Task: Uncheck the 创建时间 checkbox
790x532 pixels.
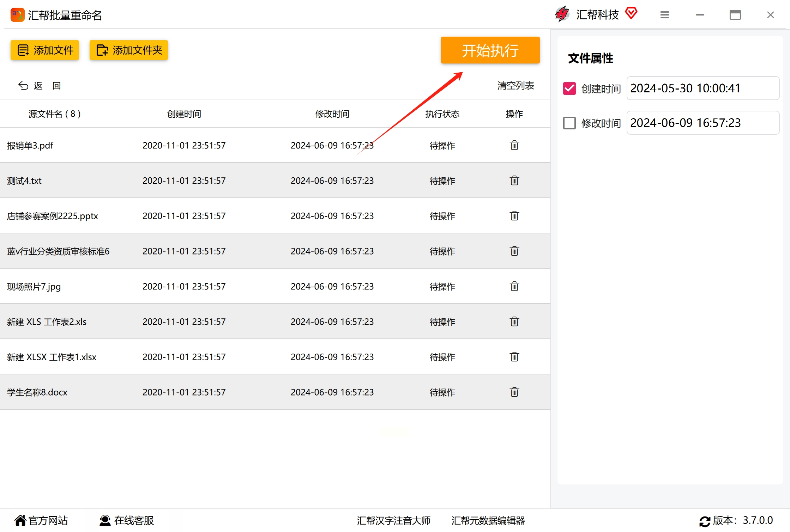Action: pyautogui.click(x=569, y=88)
